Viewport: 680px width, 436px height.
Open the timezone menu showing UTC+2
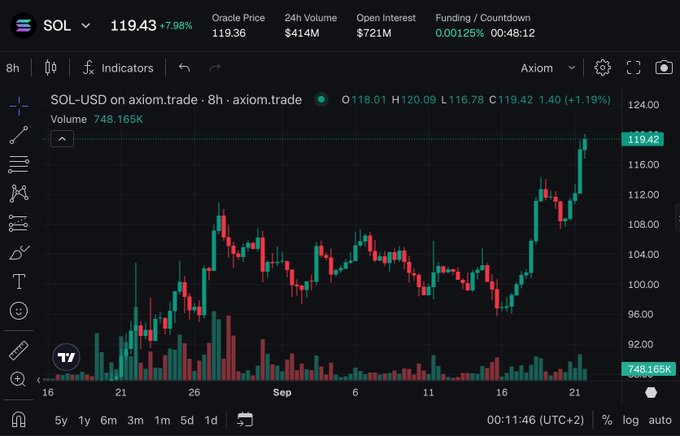coord(535,420)
